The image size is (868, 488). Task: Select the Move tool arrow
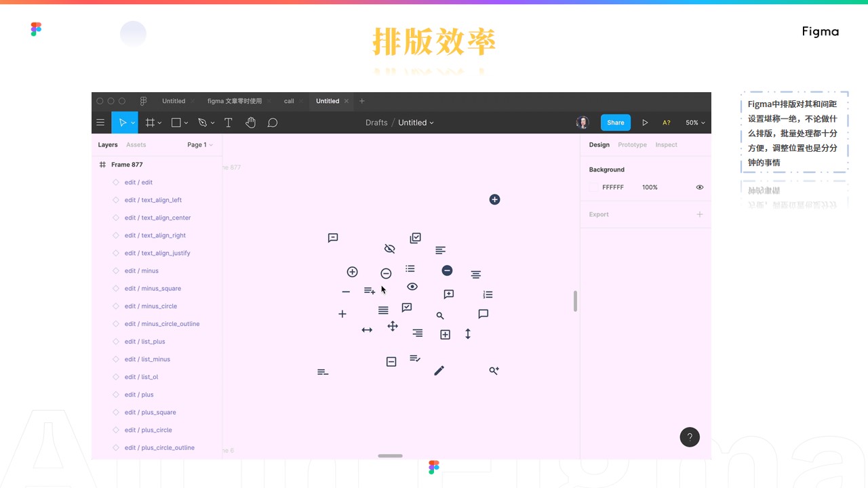point(122,123)
